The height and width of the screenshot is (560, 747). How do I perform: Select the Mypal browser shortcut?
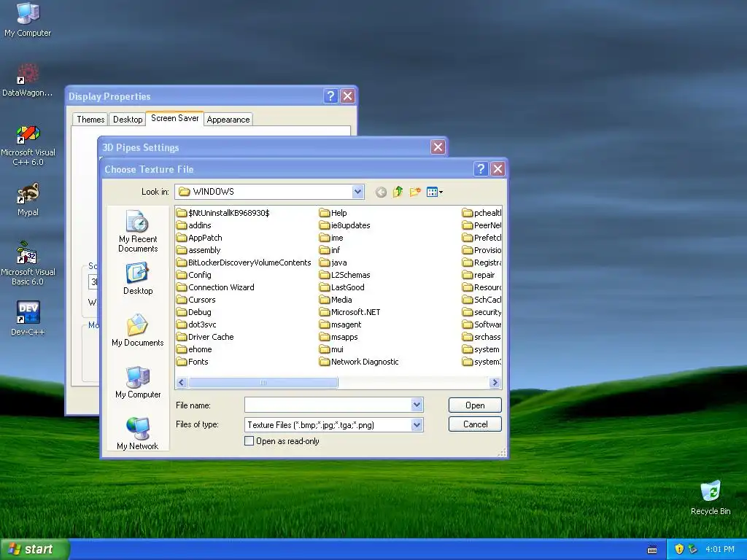click(x=28, y=200)
